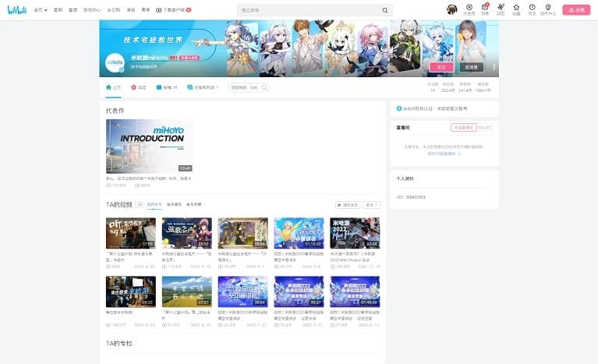598x364 pixels.
Task: Open the brown 听 studio video thumbnail
Action: click(x=131, y=233)
